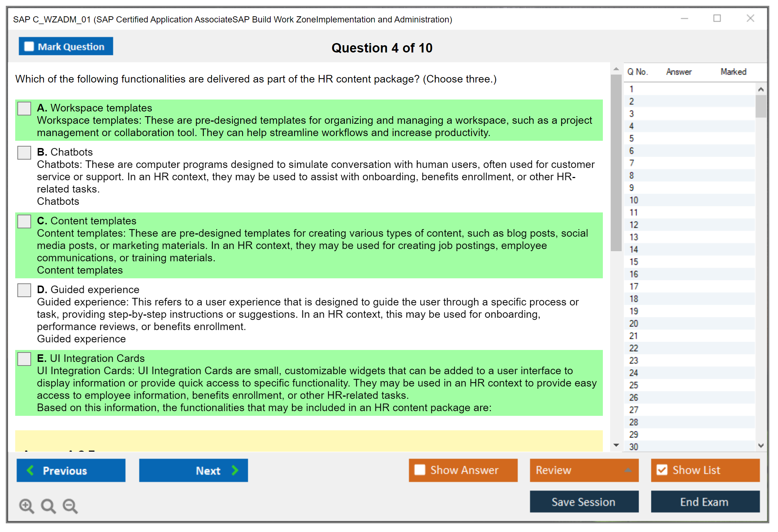Check option A Workspace templates
This screenshot has height=532, width=778.
[x=24, y=108]
